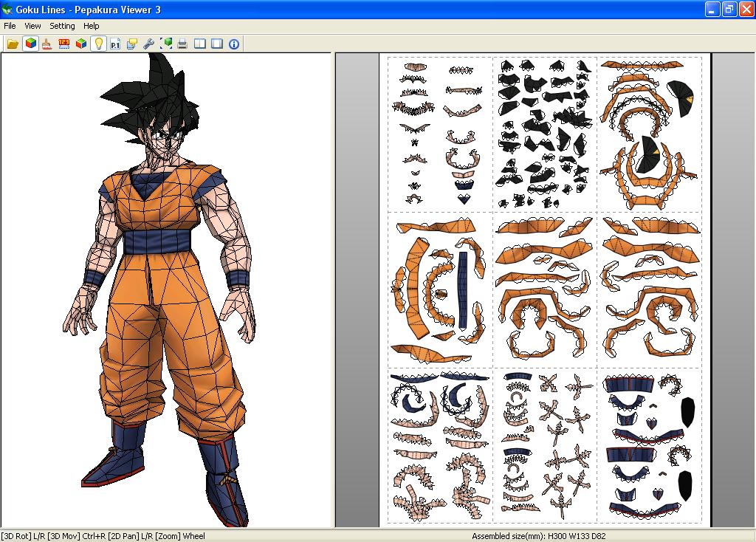Open the Help menu
Viewport: 756px width, 542px height.
(92, 26)
